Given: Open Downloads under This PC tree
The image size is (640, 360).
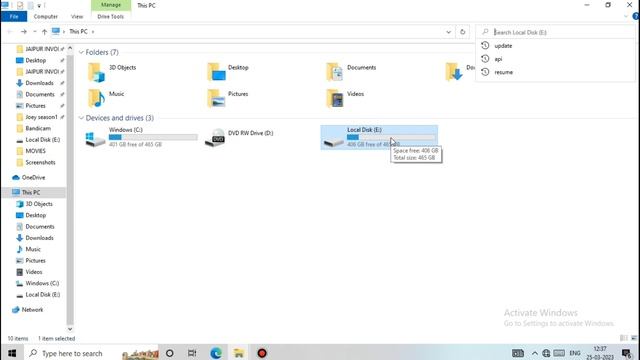Looking at the screenshot, I should pyautogui.click(x=39, y=238).
